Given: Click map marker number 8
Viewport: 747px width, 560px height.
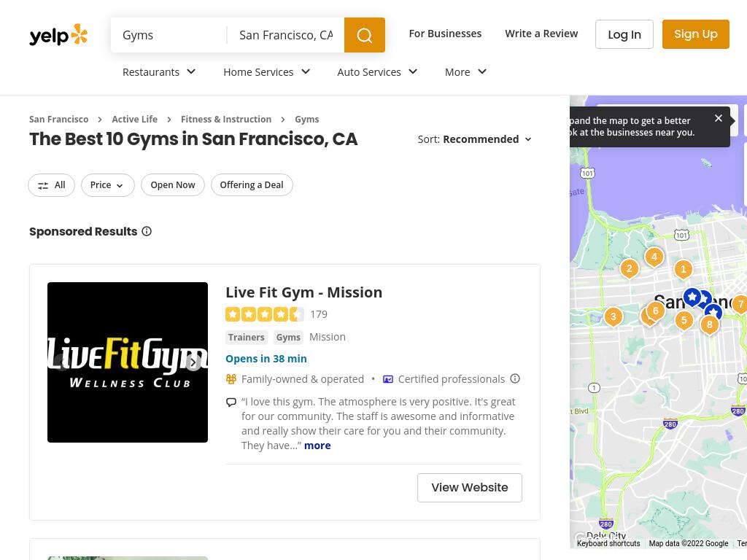Looking at the screenshot, I should 709,324.
